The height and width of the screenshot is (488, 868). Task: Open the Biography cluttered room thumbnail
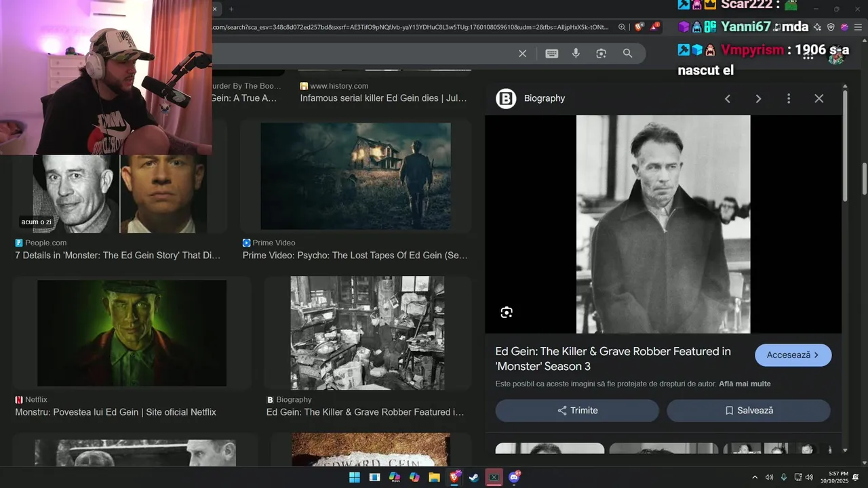pyautogui.click(x=368, y=333)
